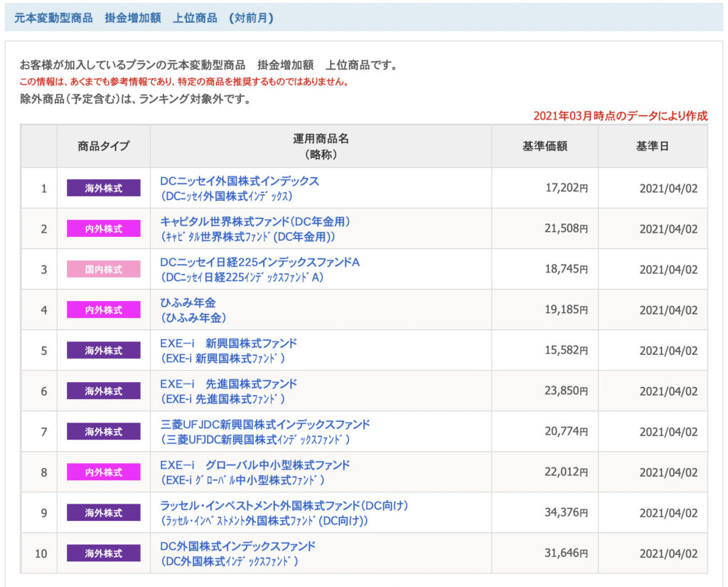
Task: Click the 運用商品名(略称) column header
Action: pyautogui.click(x=321, y=146)
